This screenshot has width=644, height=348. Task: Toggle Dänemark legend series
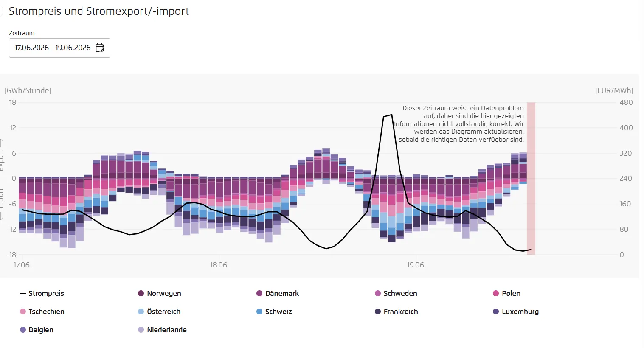pos(278,293)
